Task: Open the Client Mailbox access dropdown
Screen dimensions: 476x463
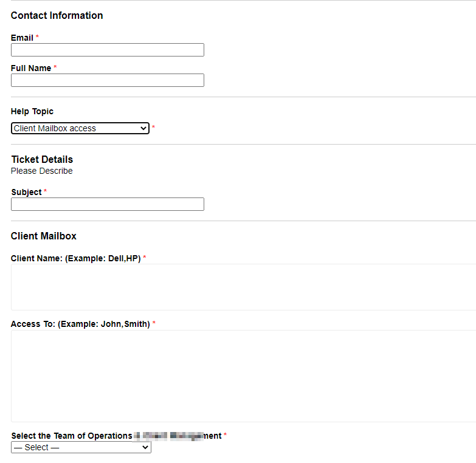Action: click(80, 128)
